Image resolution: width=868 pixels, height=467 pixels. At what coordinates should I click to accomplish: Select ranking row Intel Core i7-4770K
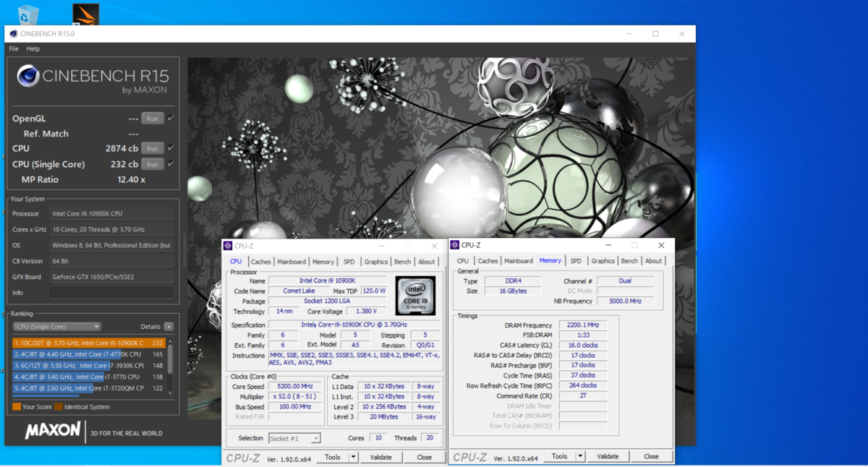coord(89,354)
